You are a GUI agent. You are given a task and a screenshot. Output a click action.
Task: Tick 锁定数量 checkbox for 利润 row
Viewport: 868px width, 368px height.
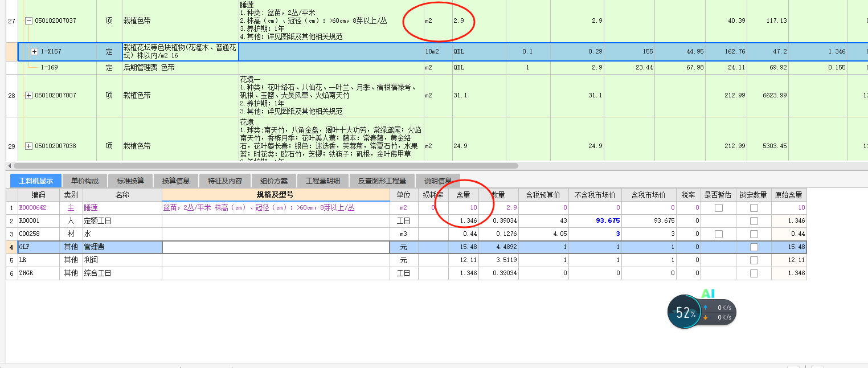click(x=754, y=260)
